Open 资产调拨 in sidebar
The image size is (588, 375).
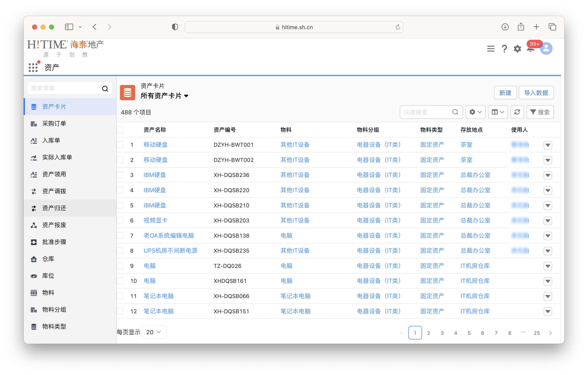click(x=70, y=191)
